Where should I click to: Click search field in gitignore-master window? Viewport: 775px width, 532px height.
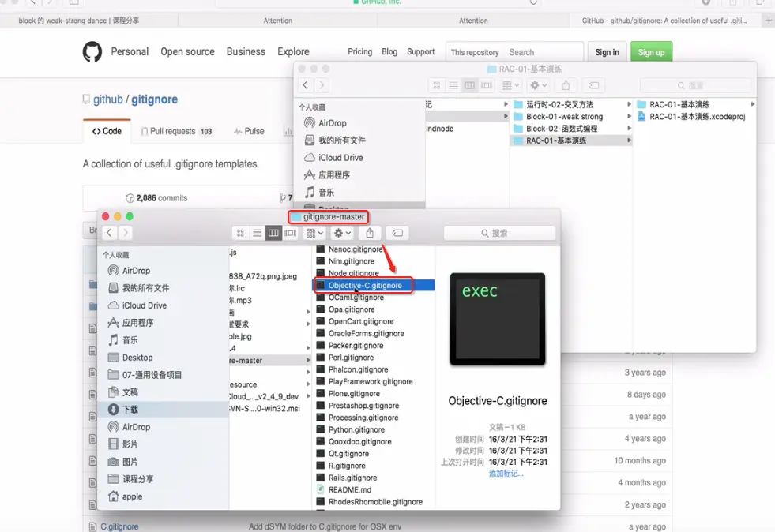pos(500,233)
